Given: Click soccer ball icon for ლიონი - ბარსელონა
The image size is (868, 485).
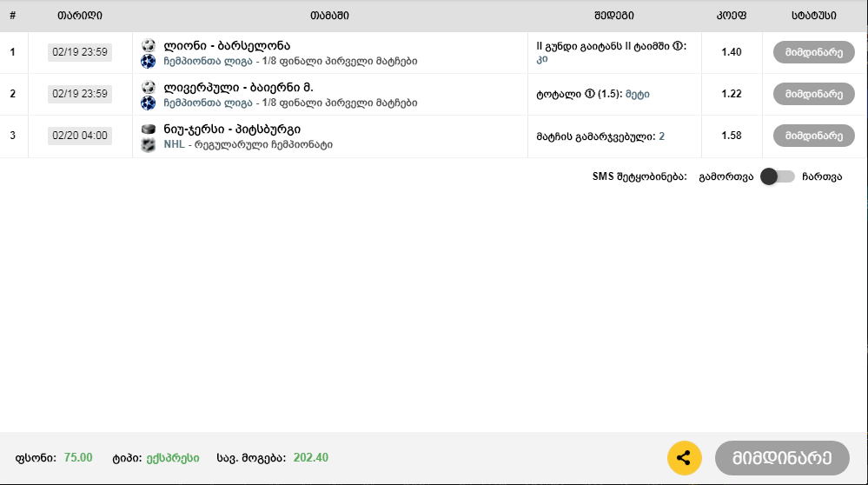Looking at the screenshot, I should click(x=149, y=45).
